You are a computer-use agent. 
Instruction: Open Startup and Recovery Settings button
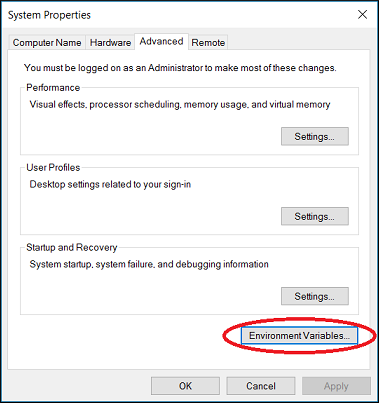pyautogui.click(x=315, y=296)
